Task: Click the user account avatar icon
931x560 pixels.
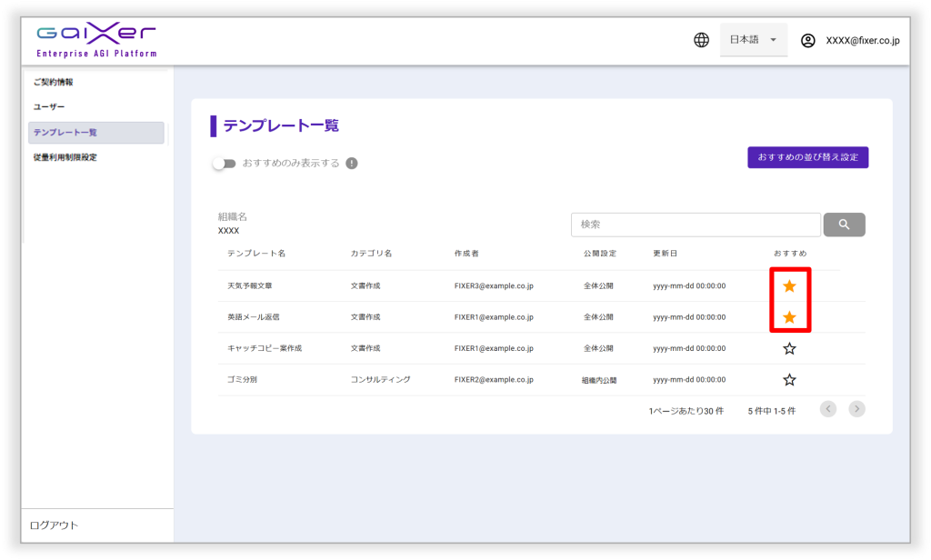Action: click(x=807, y=40)
